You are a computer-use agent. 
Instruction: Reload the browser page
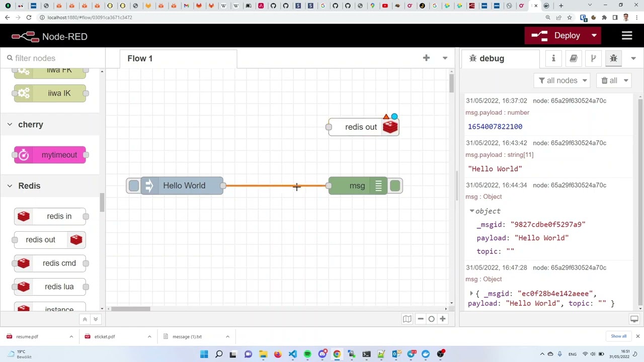click(29, 18)
